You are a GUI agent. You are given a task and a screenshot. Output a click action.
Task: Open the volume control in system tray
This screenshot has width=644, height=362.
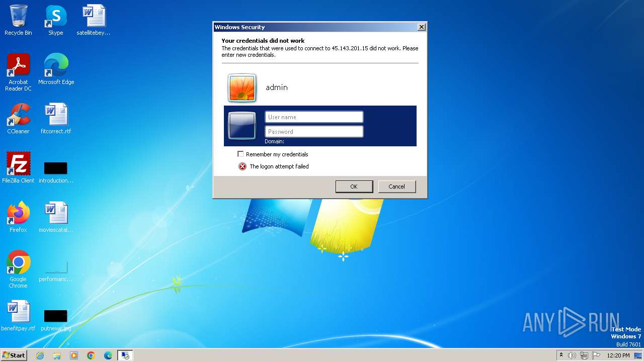(x=572, y=355)
